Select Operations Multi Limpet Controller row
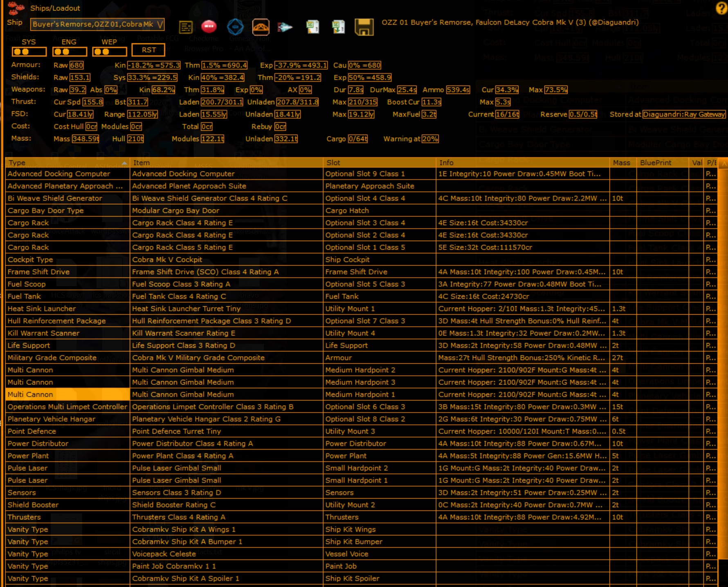The height and width of the screenshot is (587, 728). (67, 407)
